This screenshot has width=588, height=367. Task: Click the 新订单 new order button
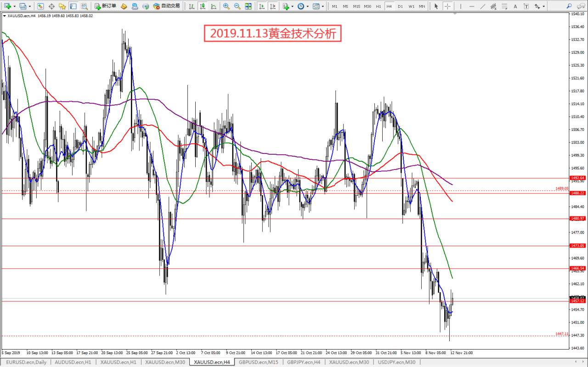[105, 6]
